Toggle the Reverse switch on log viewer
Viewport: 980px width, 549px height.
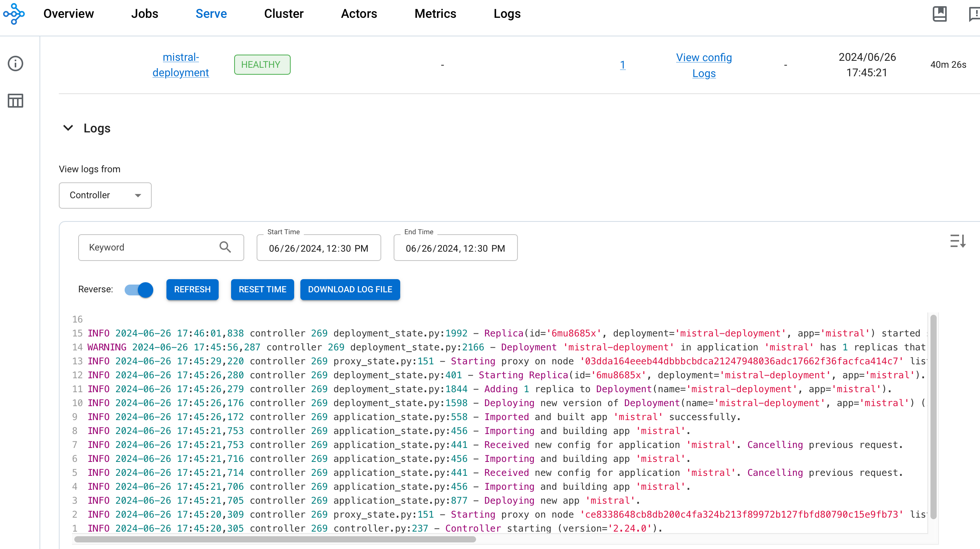tap(138, 289)
